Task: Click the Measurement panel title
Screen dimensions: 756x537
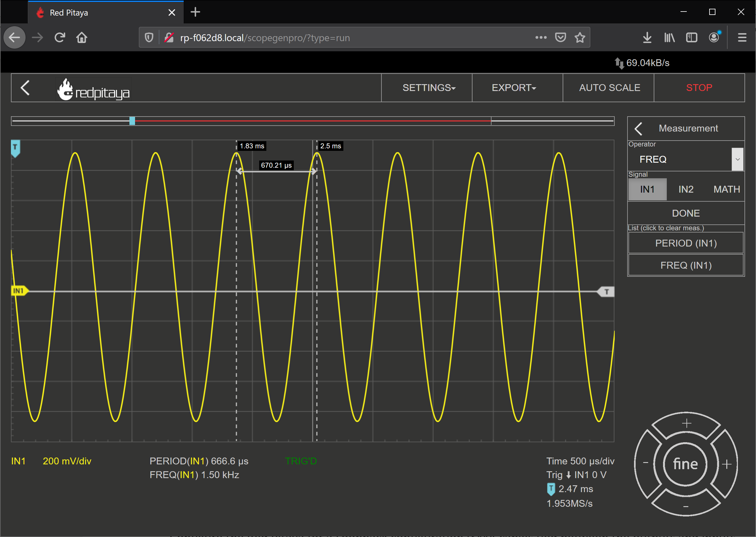Action: [688, 128]
